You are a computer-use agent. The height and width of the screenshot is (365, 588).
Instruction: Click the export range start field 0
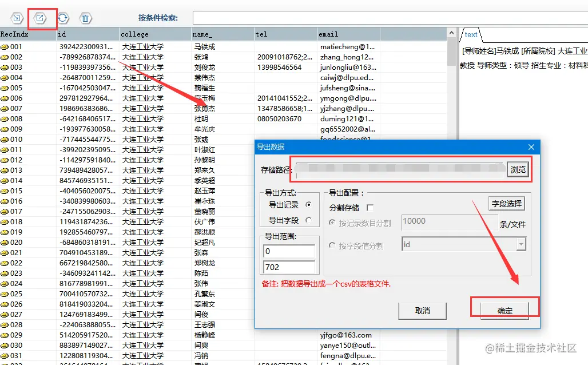(x=289, y=251)
